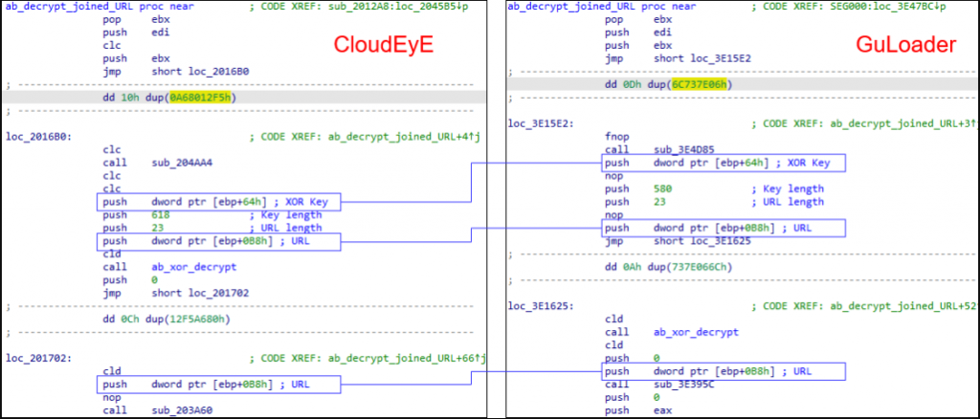Click the 'ab_decrypt_joined_URL proc near' header in GuLoader listing
Screen dimensions: 980x419
[x=601, y=7]
